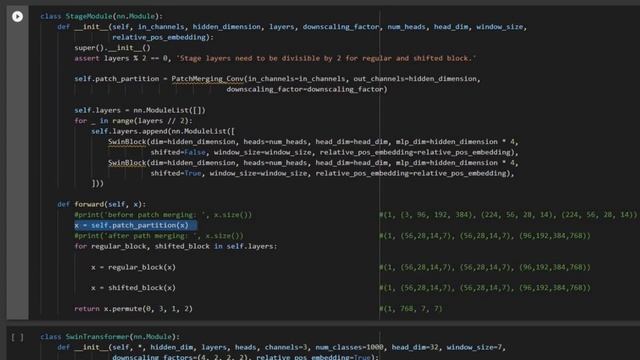
Task: Click 'self.layers = nn.ModuleList([])' line
Action: tap(140, 110)
